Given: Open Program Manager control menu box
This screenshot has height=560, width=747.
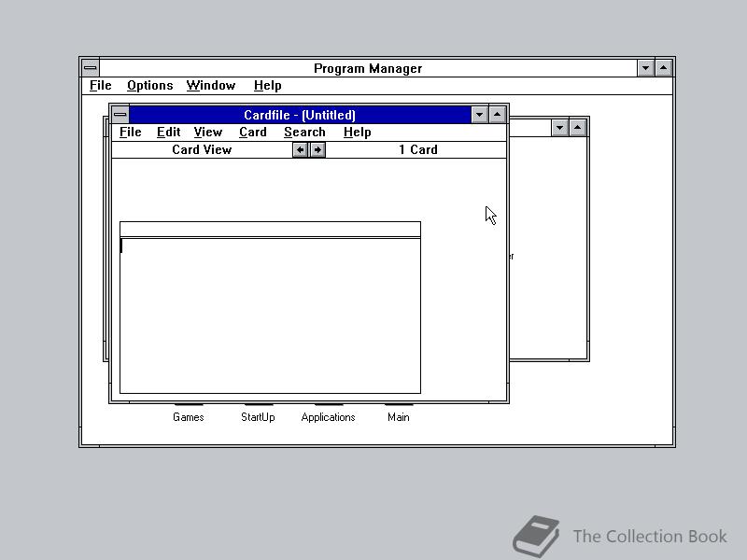Looking at the screenshot, I should click(91, 68).
